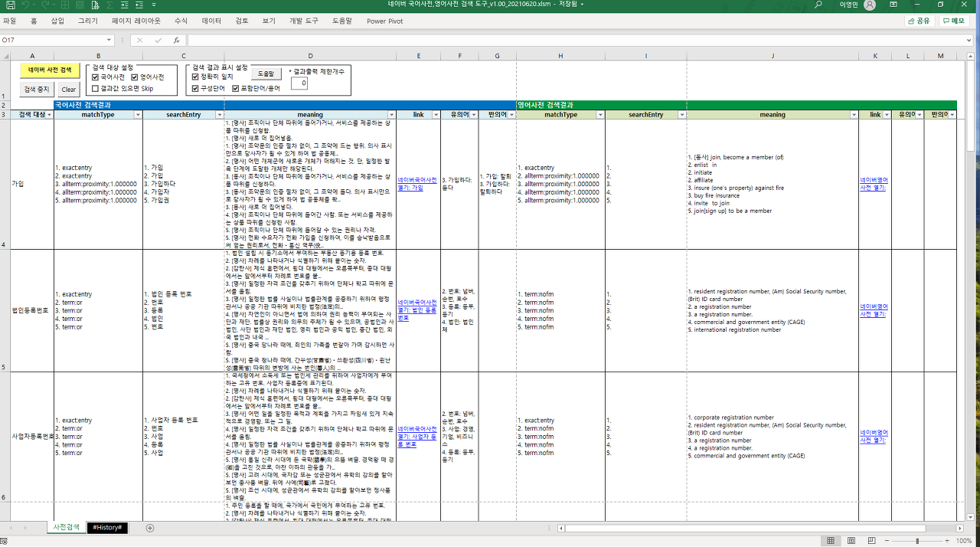The image size is (980, 547).
Task: Click the Insert Function fx icon
Action: coord(176,40)
